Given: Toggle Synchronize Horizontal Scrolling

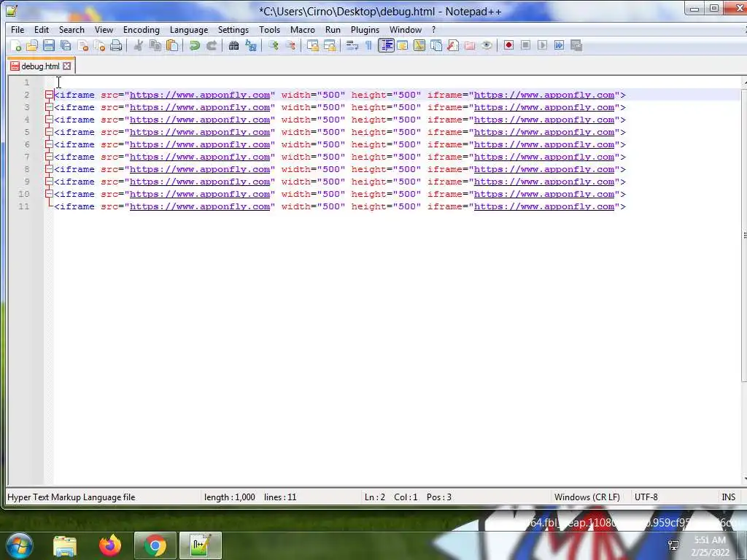Looking at the screenshot, I should tap(329, 46).
